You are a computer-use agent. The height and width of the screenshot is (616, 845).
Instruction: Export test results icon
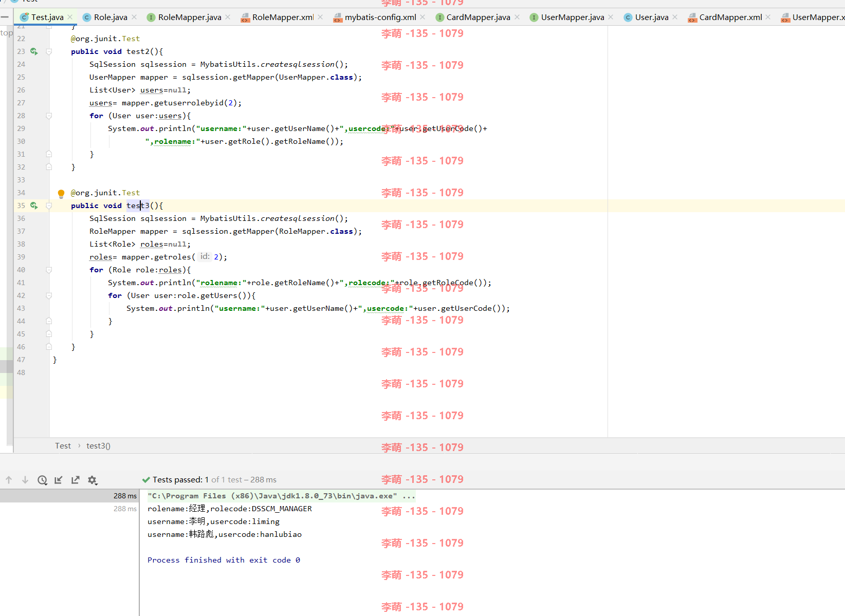coord(76,480)
